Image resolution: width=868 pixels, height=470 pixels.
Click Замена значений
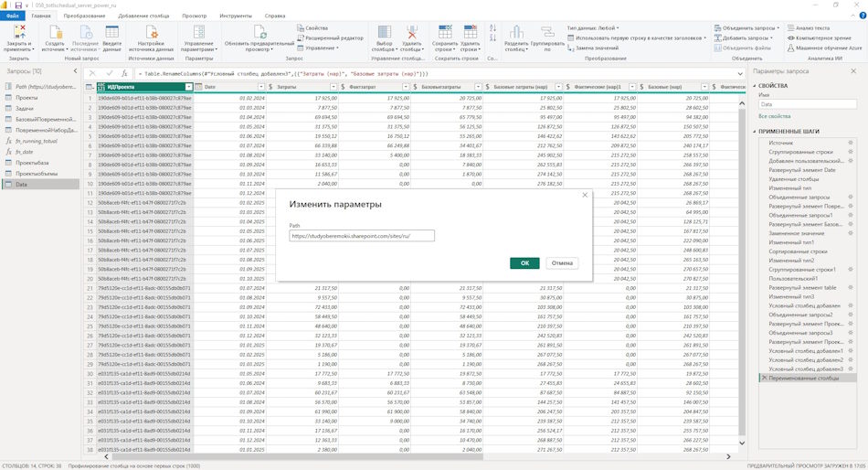(x=592, y=48)
